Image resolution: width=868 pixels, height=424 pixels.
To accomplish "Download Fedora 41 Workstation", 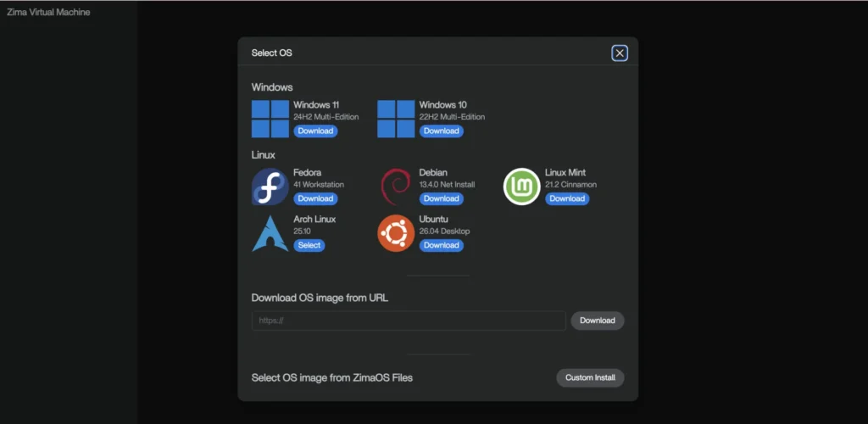I will [x=315, y=198].
